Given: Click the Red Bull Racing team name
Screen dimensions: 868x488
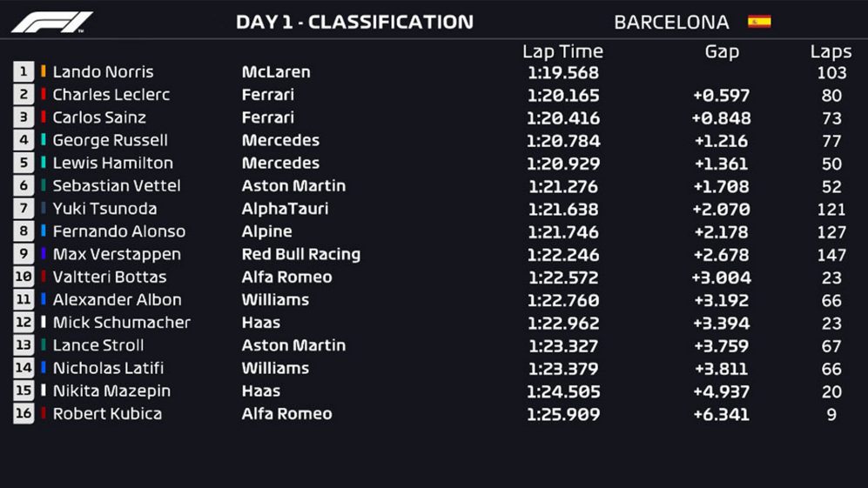Looking at the screenshot, I should 301,255.
